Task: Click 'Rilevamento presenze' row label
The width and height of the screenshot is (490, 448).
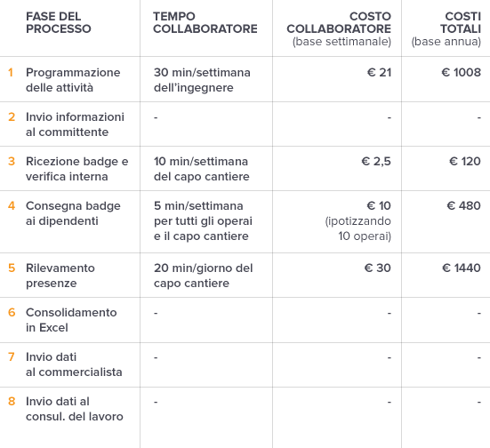Action: pyautogui.click(x=60, y=276)
